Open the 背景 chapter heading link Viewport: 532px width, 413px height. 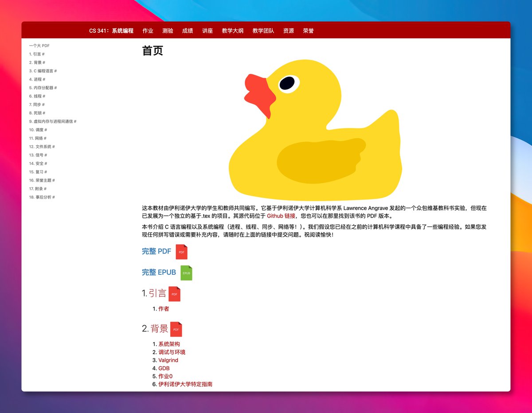159,329
